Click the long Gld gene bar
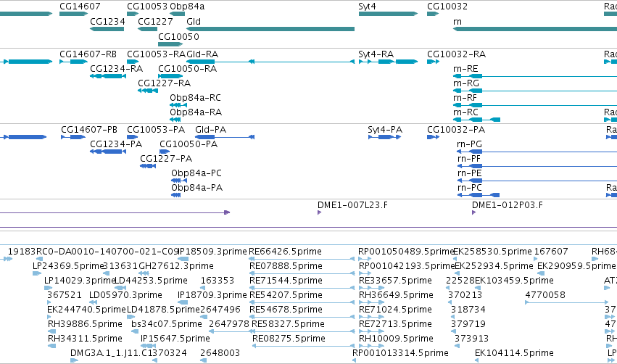The width and height of the screenshot is (617, 364). point(270,29)
